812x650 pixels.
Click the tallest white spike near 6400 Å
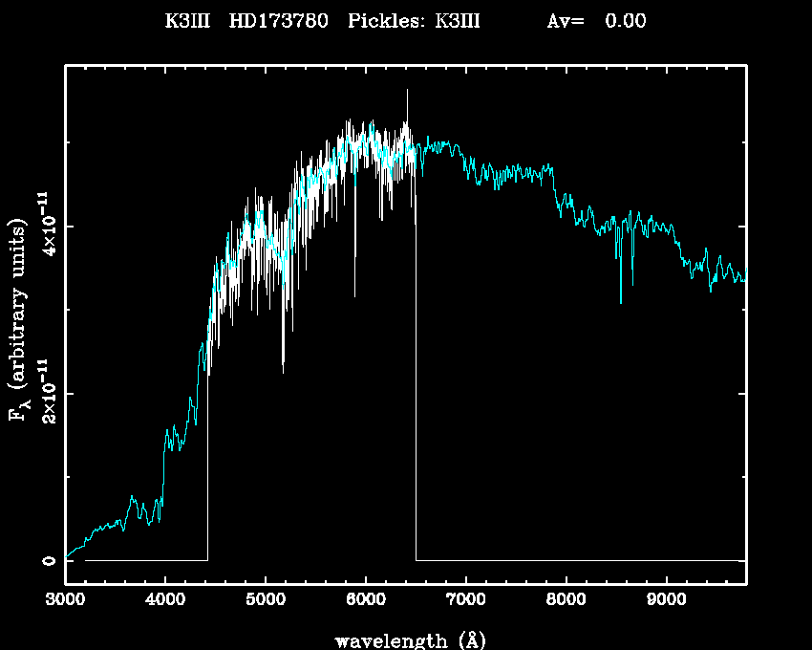[x=407, y=92]
